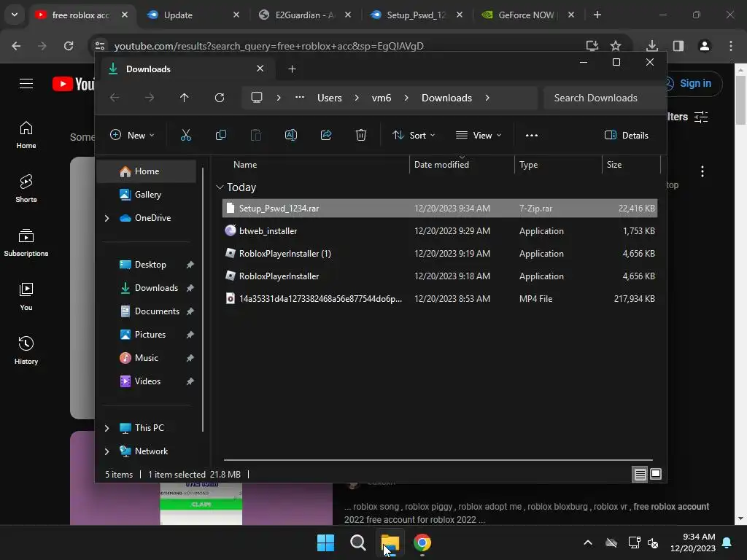Click the address bar ellipsis for hidden path
This screenshot has height=560, width=747.
pyautogui.click(x=300, y=98)
